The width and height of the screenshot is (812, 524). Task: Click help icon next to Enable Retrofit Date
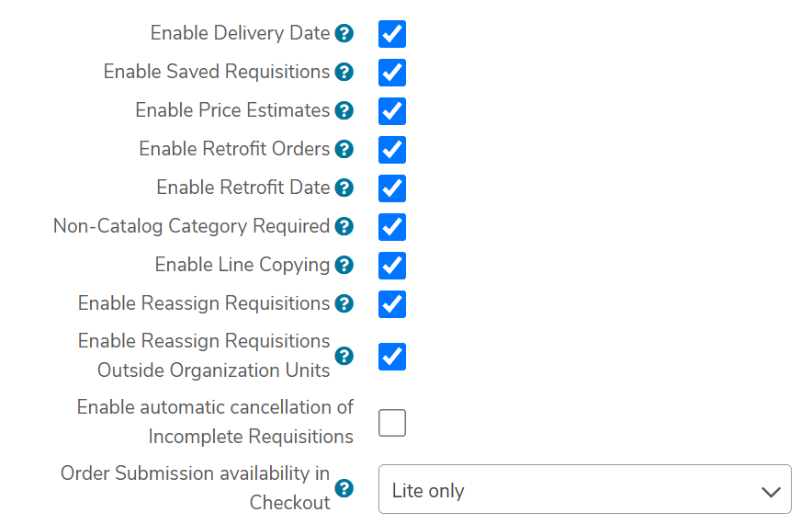(344, 188)
